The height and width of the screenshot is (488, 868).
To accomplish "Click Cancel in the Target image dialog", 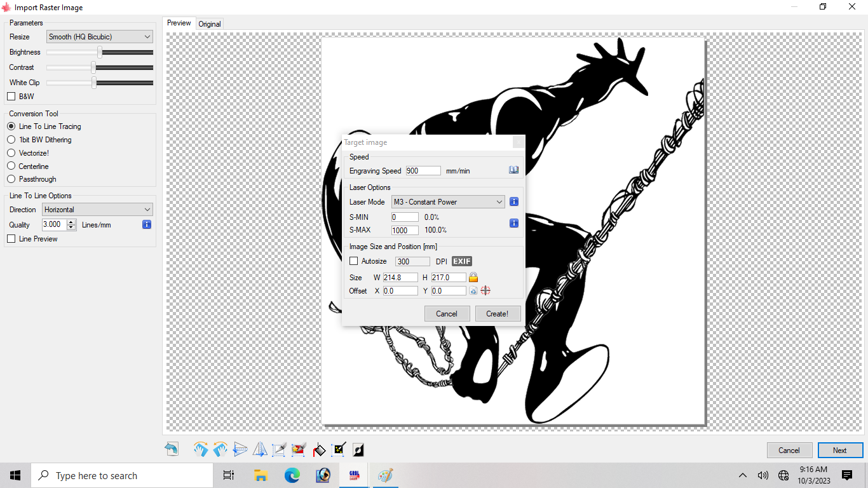I will (x=447, y=313).
